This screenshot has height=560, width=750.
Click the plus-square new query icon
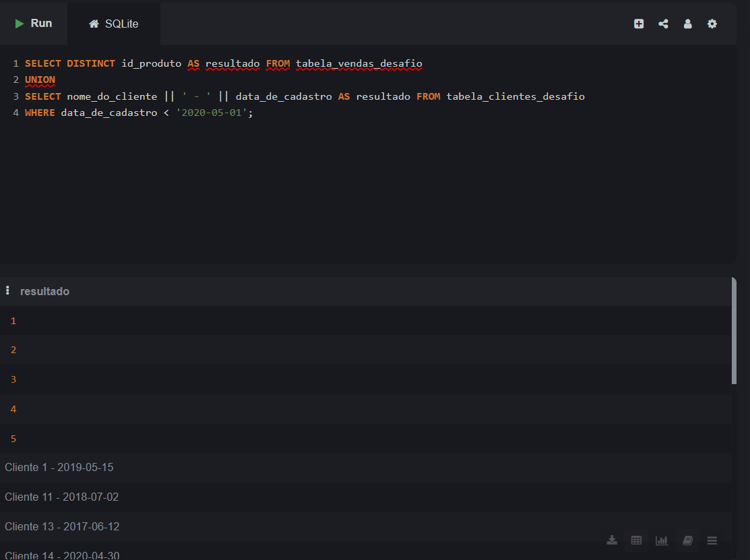point(639,24)
